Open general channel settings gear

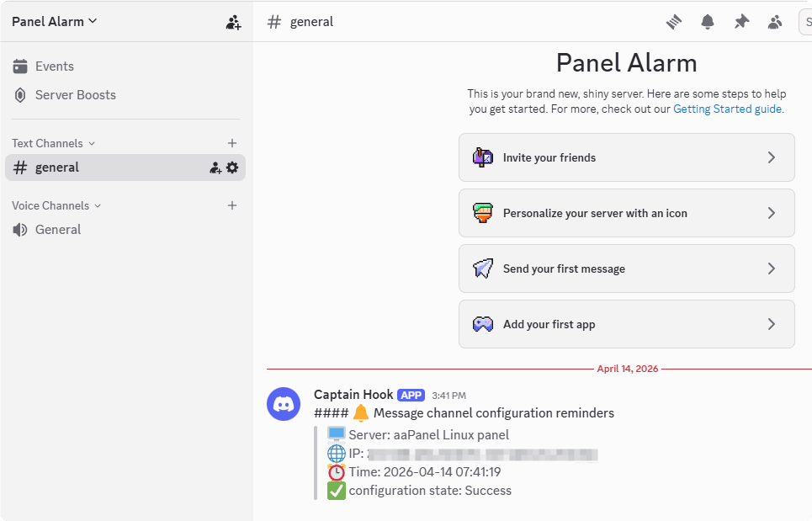232,167
